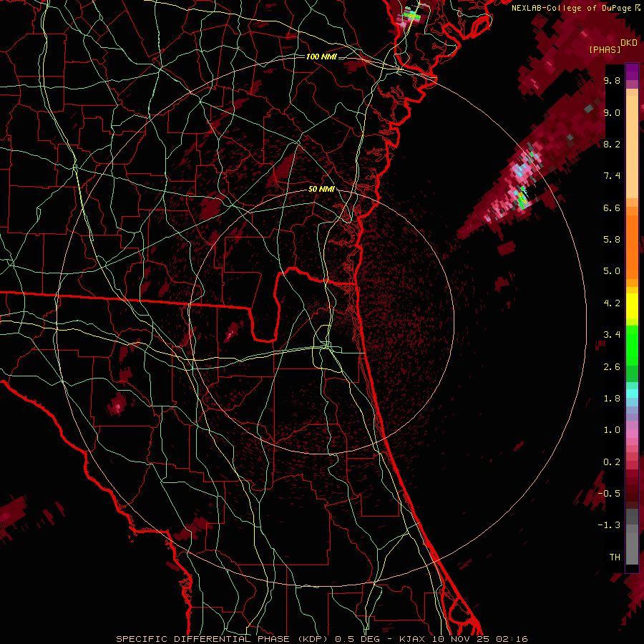The image size is (644, 644).
Task: Click the "[PHAS]" units label
Action: [605, 49]
